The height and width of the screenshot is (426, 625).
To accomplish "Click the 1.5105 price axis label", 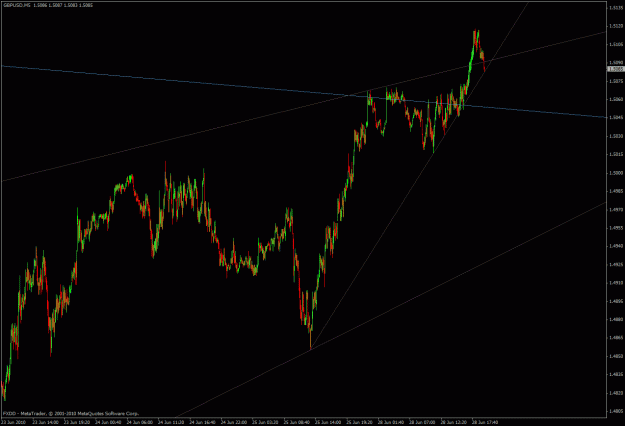I will (x=616, y=44).
